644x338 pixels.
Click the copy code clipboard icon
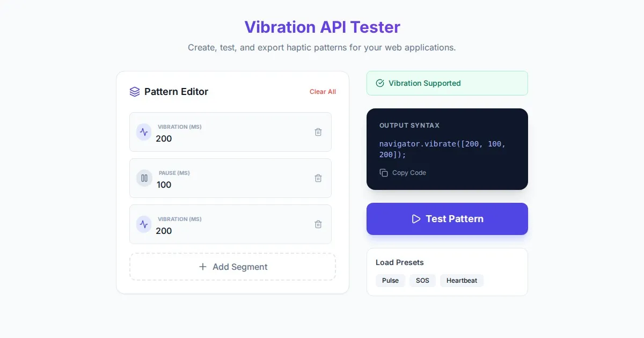click(x=384, y=173)
